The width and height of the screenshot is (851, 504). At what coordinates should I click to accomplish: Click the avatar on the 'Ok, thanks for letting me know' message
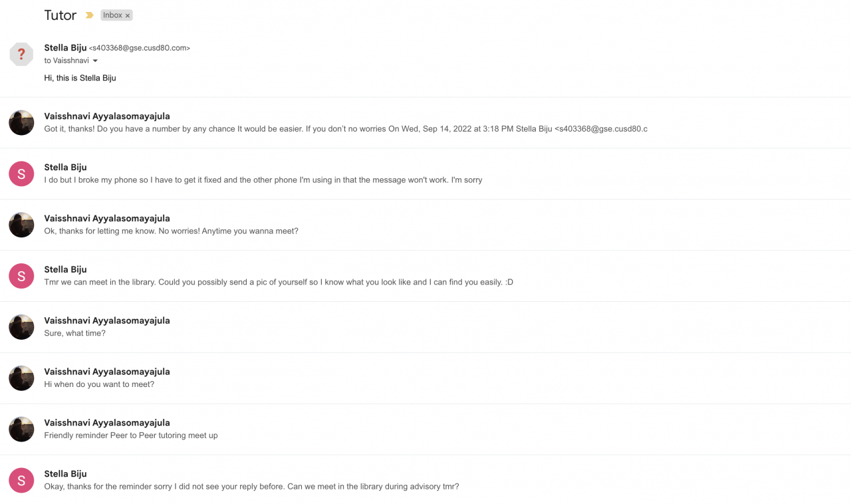click(x=21, y=225)
